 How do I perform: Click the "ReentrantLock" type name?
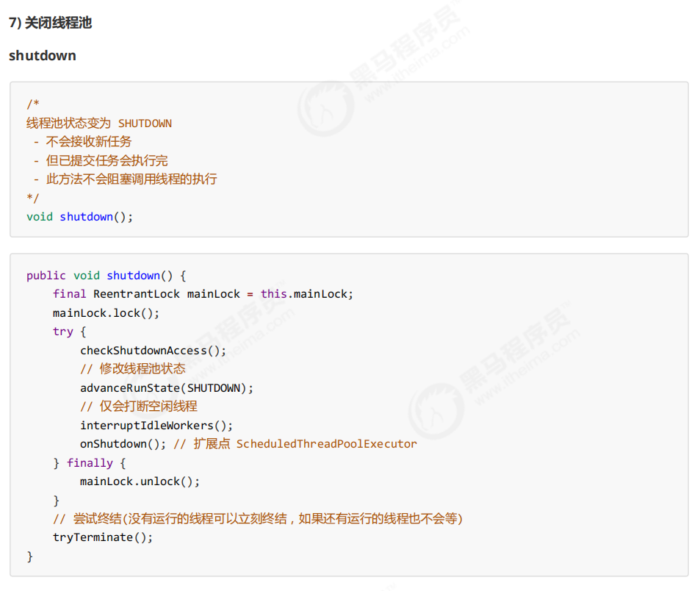coord(136,294)
